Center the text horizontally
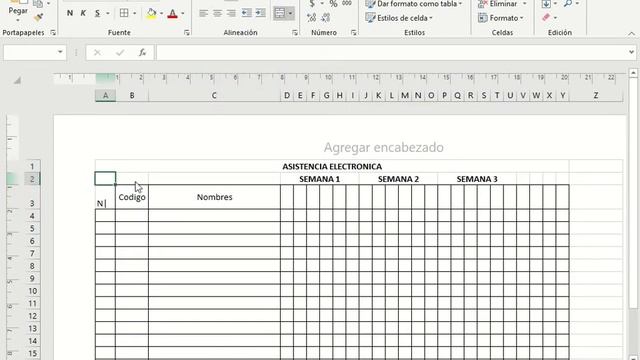The height and width of the screenshot is (360, 640). [217, 13]
